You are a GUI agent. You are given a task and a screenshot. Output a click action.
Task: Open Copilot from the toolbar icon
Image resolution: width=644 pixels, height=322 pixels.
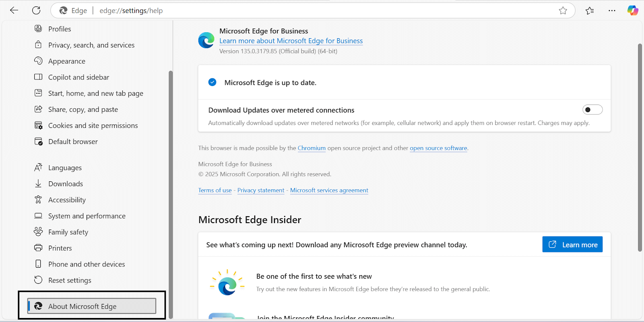(x=633, y=10)
